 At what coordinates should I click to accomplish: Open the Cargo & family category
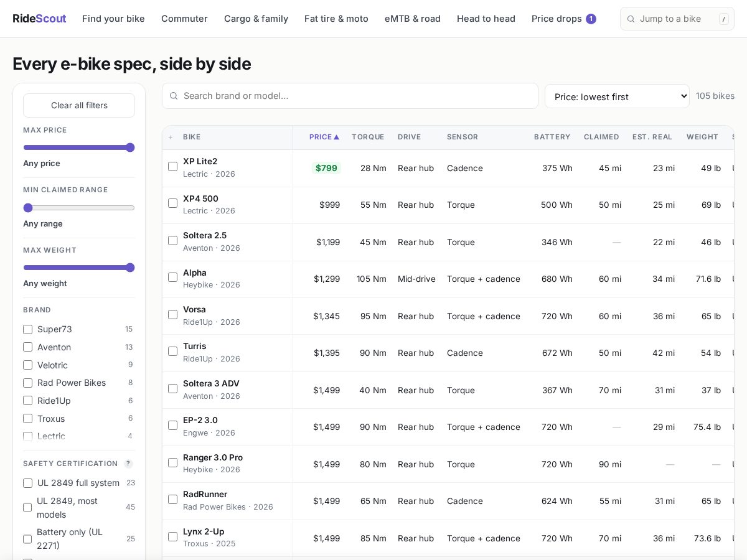(256, 19)
